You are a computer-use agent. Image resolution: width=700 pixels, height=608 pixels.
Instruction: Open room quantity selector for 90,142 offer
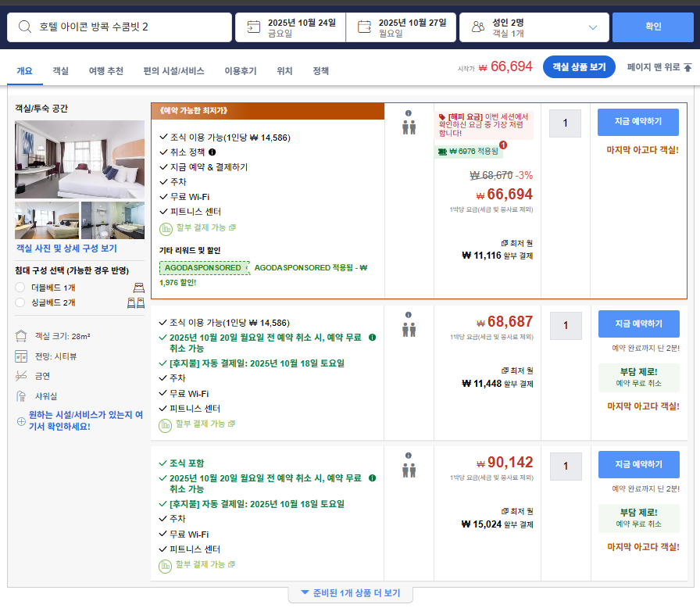click(566, 466)
